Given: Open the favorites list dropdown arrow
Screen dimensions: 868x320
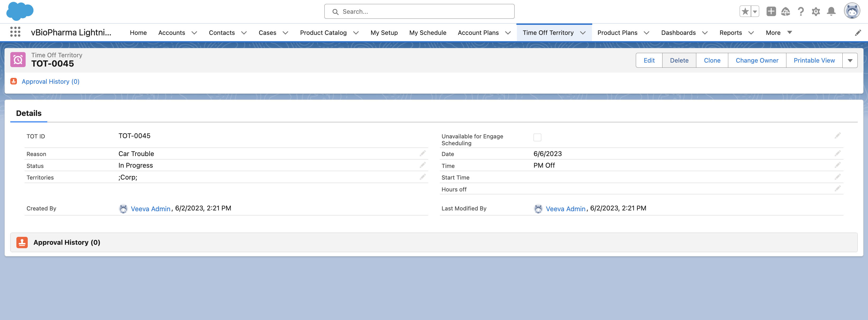Looking at the screenshot, I should tap(755, 11).
